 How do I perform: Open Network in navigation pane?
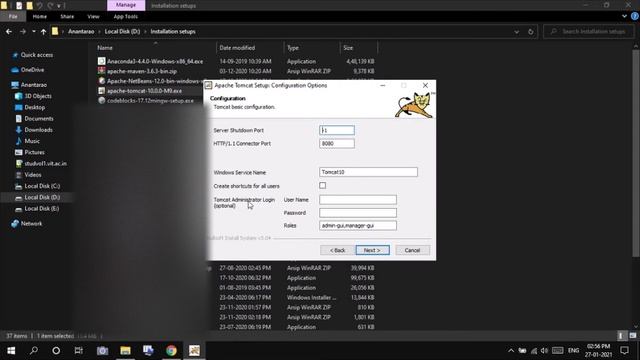(31, 224)
